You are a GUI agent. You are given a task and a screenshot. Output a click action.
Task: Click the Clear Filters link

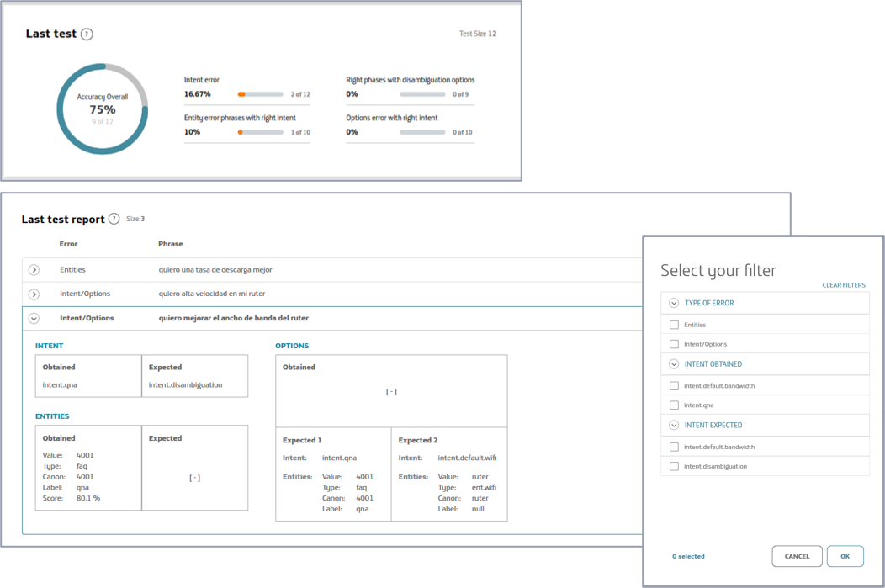tap(843, 285)
